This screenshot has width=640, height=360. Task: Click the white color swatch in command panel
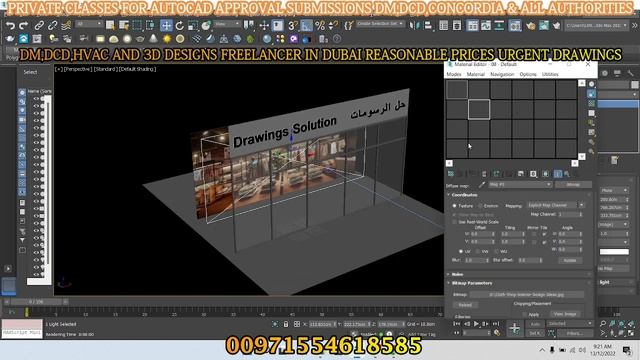point(614,251)
